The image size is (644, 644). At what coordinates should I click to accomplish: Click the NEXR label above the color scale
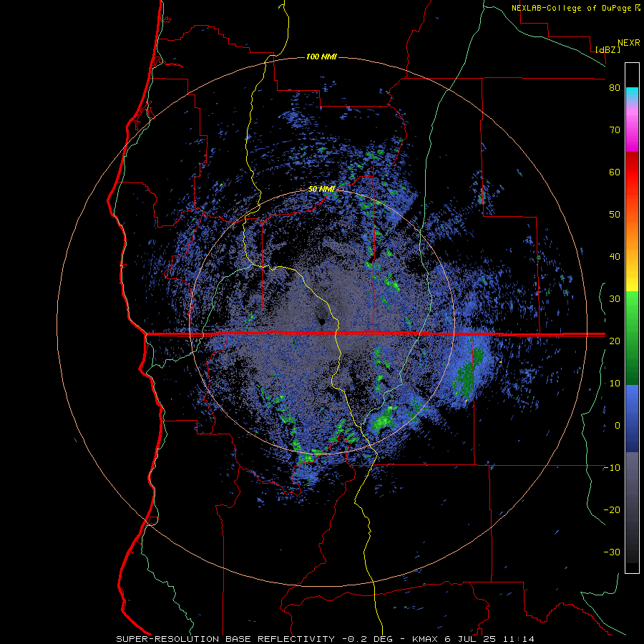pos(629,43)
